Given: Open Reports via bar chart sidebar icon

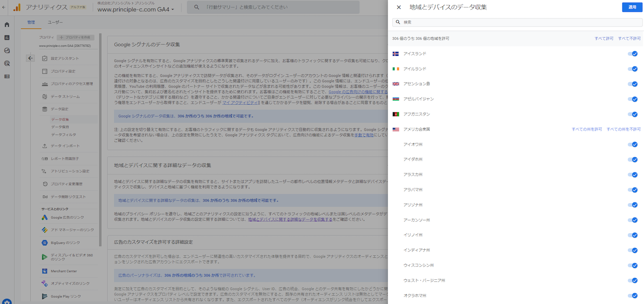Looking at the screenshot, I should pyautogui.click(x=7, y=38).
